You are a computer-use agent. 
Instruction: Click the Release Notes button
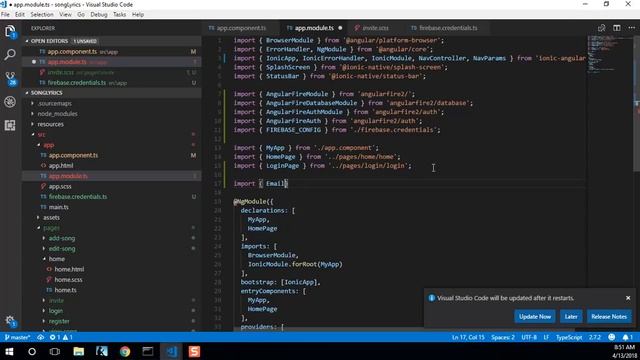pos(609,316)
